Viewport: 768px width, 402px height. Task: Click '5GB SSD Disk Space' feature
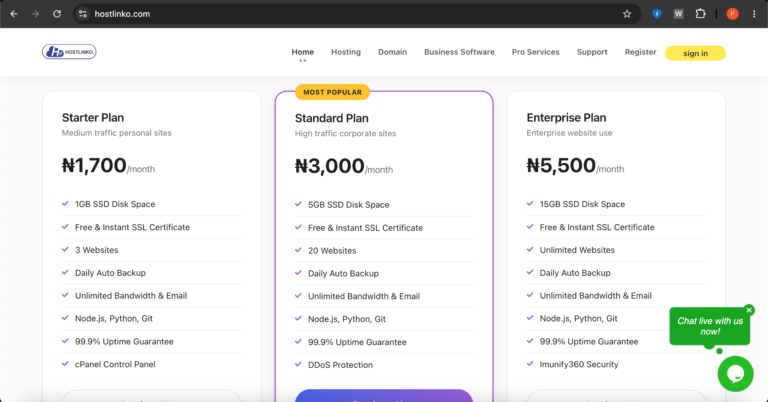coord(349,205)
